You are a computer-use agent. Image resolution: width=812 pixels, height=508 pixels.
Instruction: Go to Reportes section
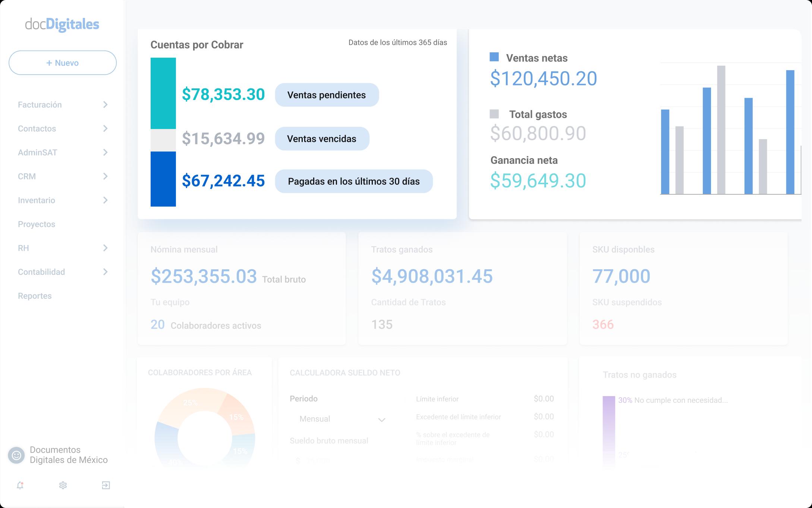(x=35, y=296)
